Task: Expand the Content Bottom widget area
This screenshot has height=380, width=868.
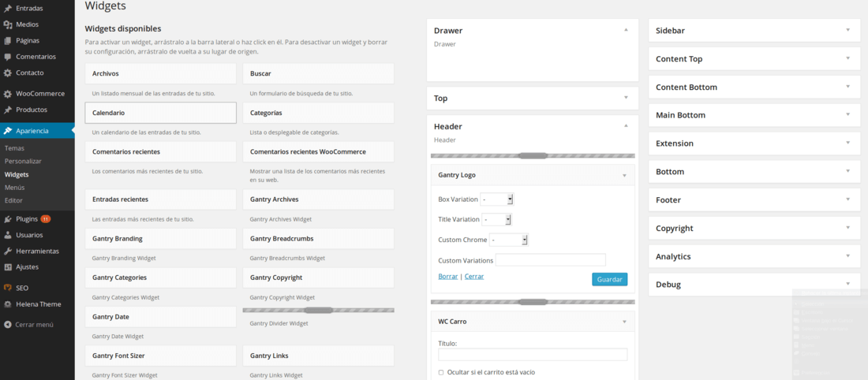Action: (847, 86)
